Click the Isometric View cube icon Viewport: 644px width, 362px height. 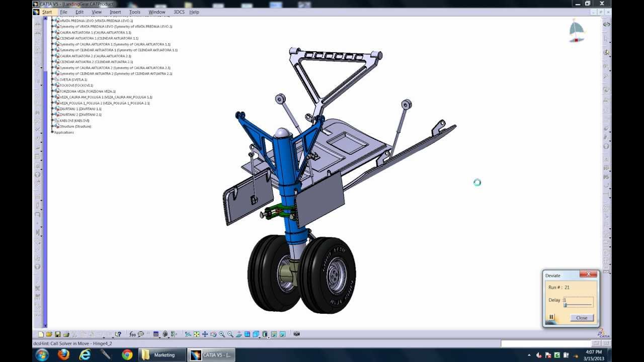[256, 334]
